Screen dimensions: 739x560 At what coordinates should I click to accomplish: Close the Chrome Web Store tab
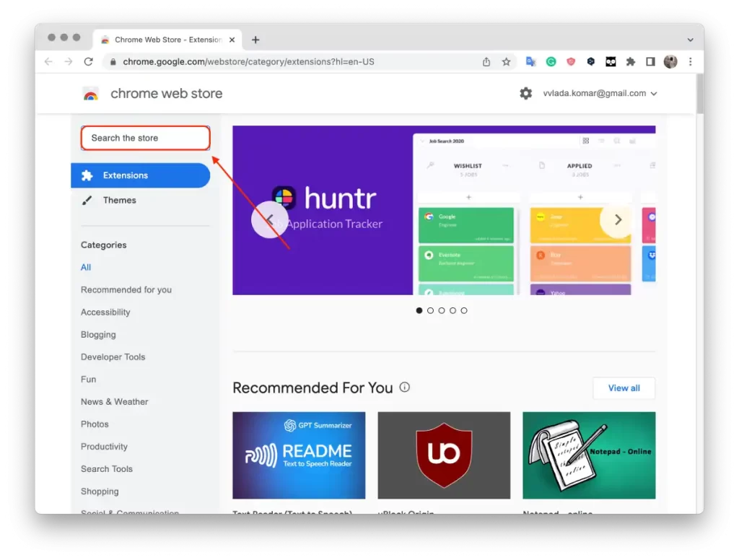[x=232, y=40]
